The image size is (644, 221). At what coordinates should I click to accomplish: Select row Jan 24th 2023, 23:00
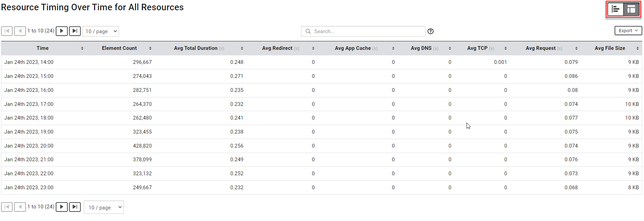tap(321, 188)
